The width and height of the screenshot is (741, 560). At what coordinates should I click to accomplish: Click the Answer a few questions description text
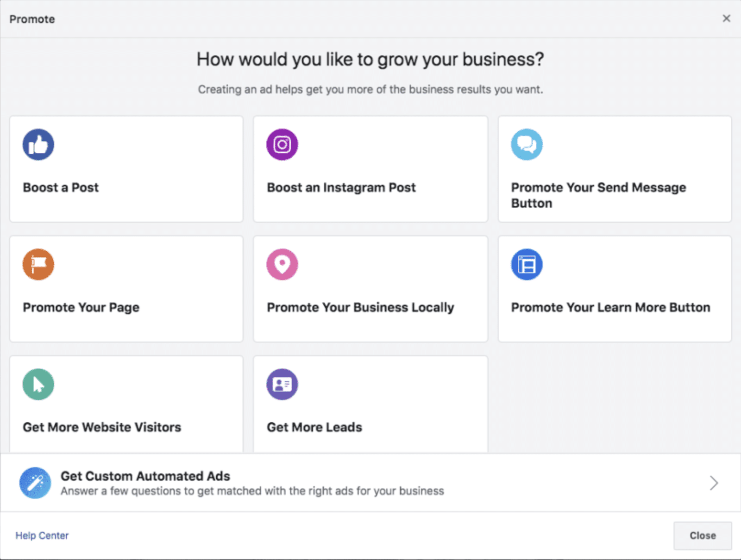click(x=252, y=491)
